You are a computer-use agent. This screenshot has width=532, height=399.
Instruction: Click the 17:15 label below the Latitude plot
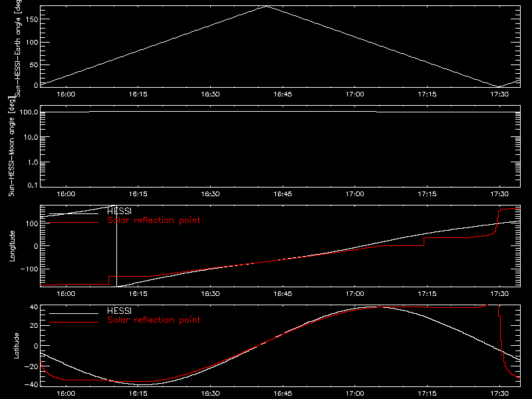pyautogui.click(x=427, y=393)
